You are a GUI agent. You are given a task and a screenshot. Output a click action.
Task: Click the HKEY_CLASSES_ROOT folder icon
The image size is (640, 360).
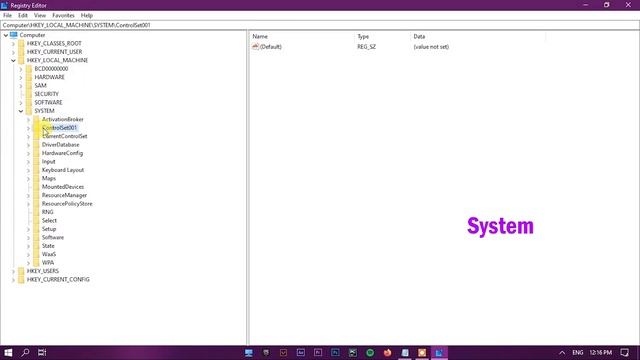[21, 43]
